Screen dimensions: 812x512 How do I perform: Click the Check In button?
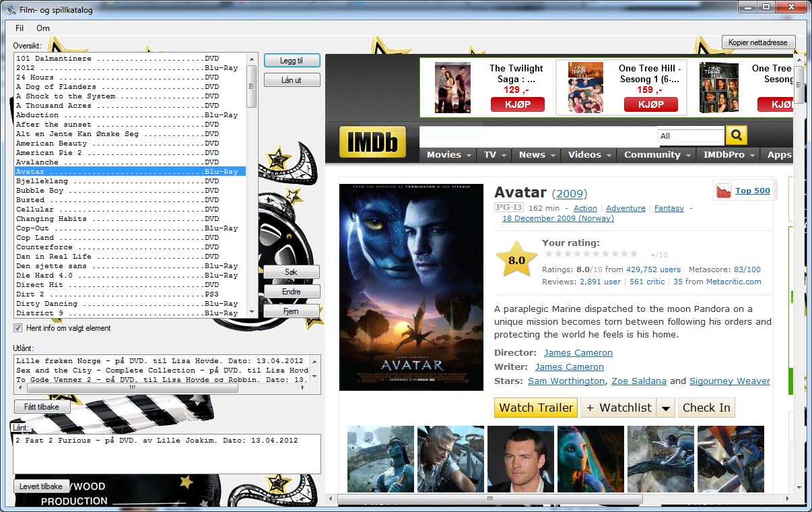(x=706, y=408)
